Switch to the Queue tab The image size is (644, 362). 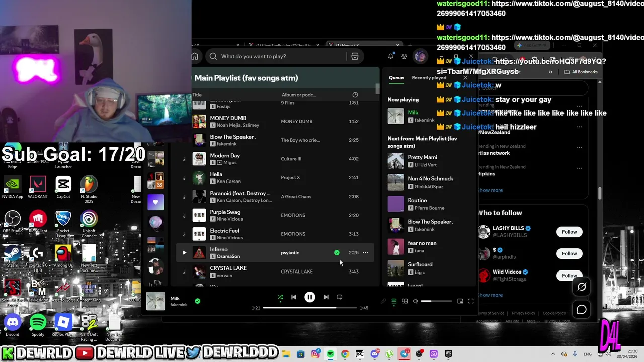(396, 78)
